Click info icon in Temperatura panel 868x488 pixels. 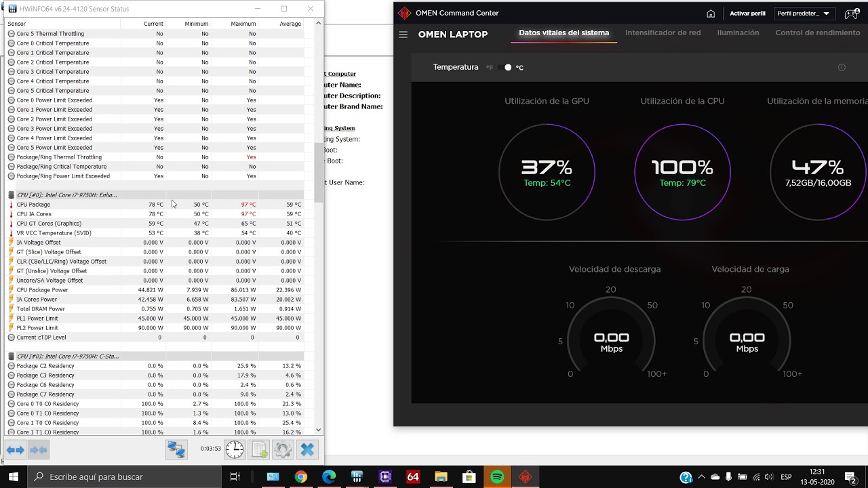tap(842, 67)
